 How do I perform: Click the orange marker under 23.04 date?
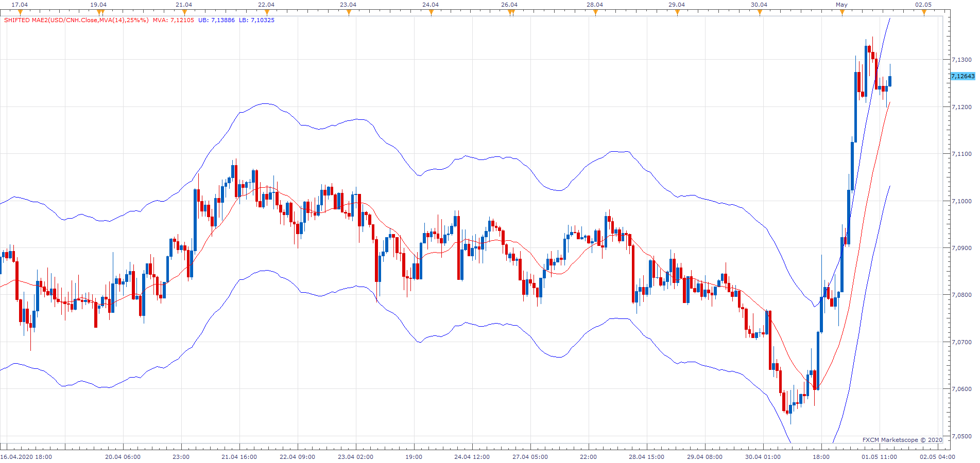[x=349, y=12]
